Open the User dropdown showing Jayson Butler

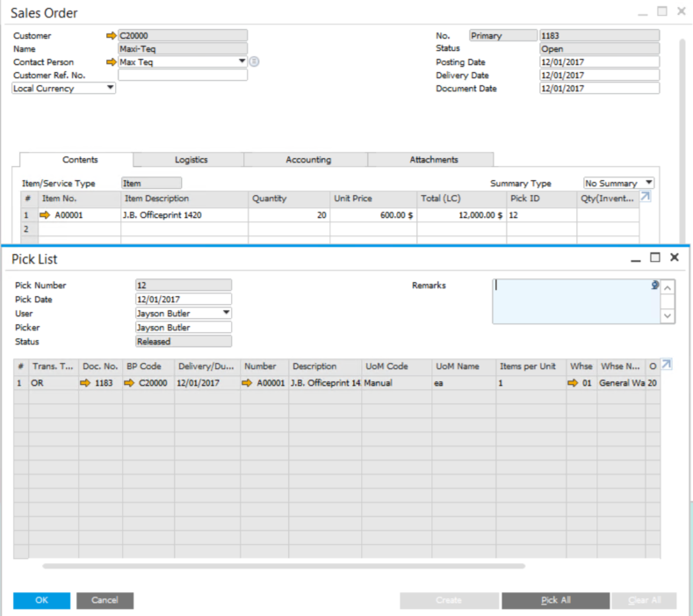tap(226, 313)
